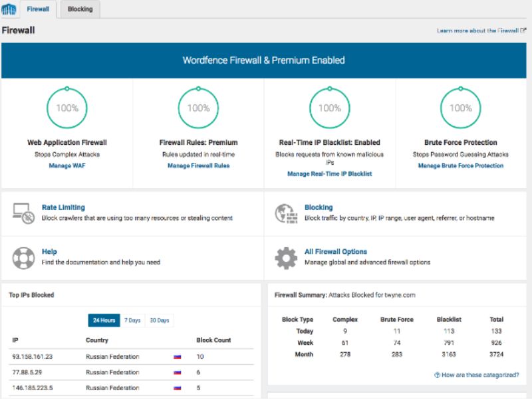Click the Real-Time IP Blacklist 100% progress circle
Screen dimensions: 532x400
point(329,108)
